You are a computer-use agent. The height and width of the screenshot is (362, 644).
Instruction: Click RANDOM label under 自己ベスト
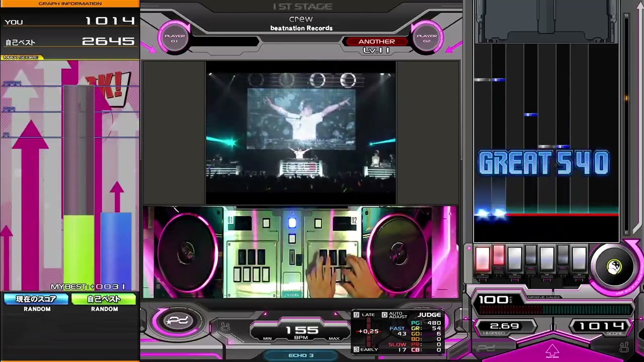click(105, 309)
